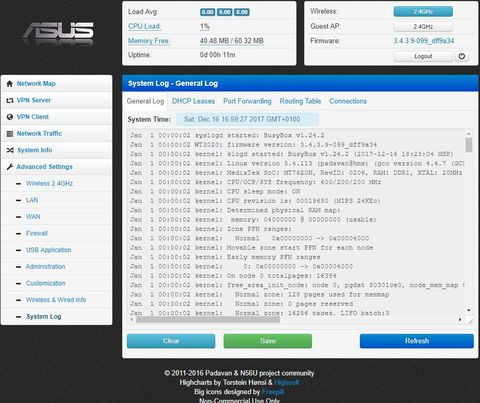Click log vertical scrollbar up arrow
This screenshot has height=403, width=480.
tap(469, 133)
